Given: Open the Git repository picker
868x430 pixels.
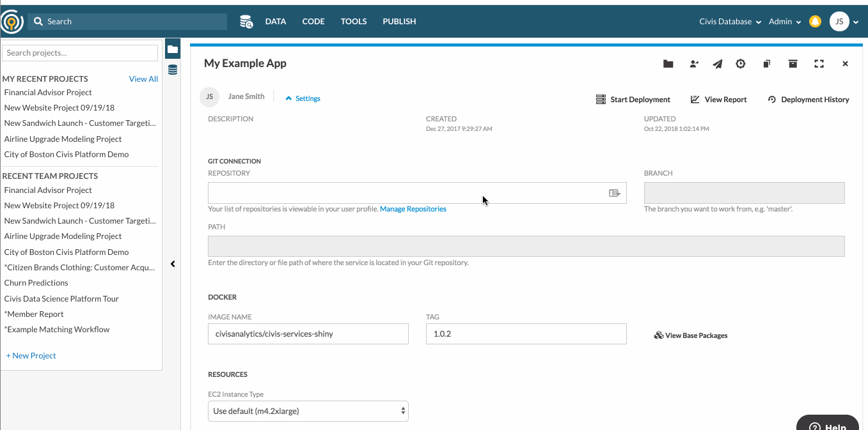Looking at the screenshot, I should [x=615, y=192].
